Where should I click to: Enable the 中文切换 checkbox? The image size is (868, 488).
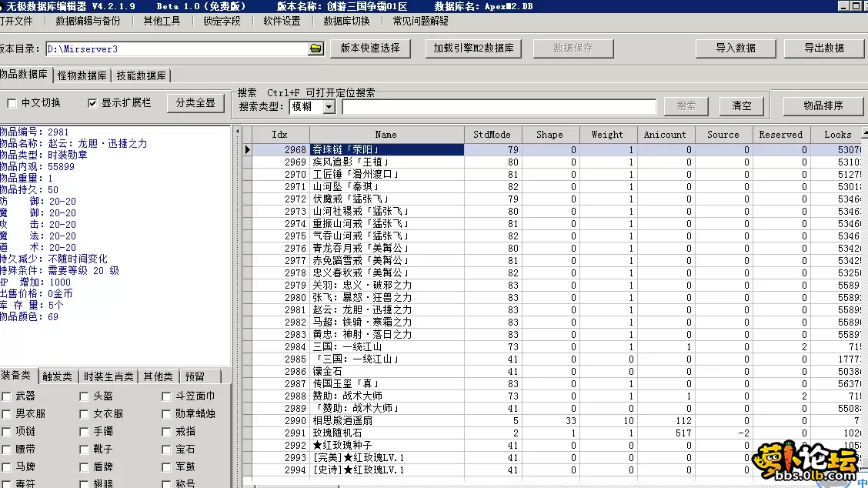[x=13, y=102]
